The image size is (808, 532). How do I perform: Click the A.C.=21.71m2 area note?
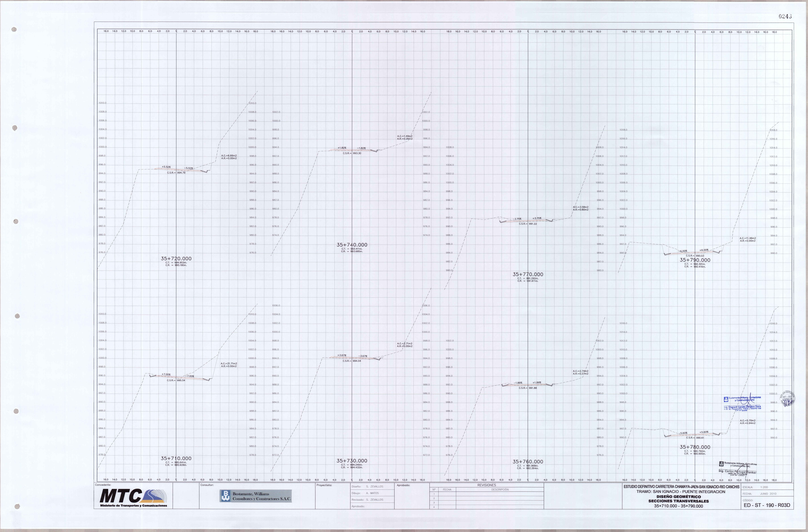click(x=229, y=364)
